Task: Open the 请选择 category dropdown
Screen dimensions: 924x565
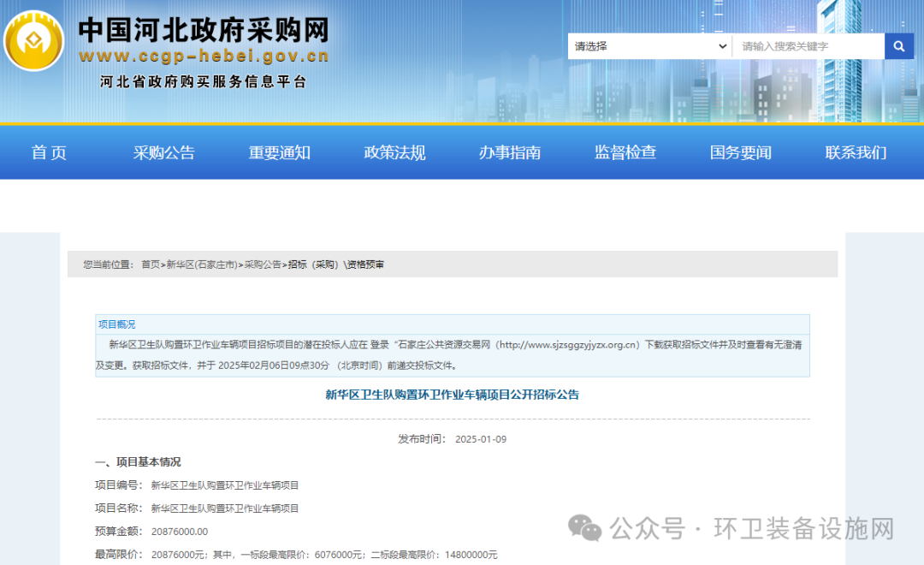Action: [x=650, y=46]
